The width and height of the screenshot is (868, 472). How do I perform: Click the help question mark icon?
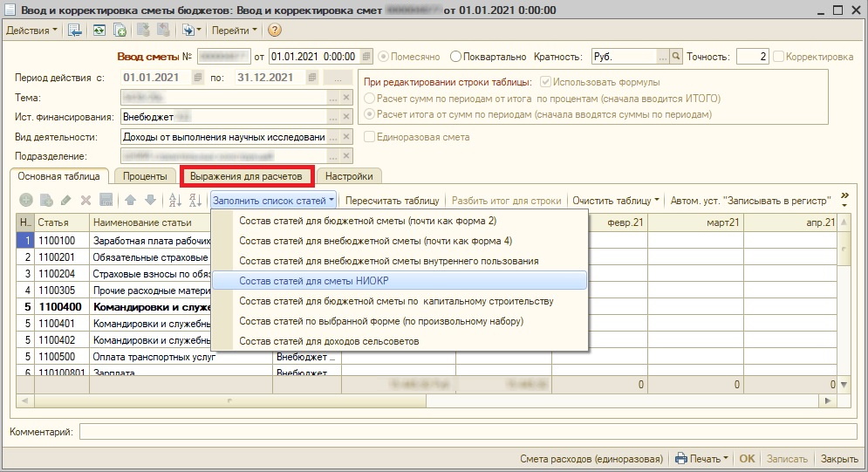pyautogui.click(x=275, y=31)
